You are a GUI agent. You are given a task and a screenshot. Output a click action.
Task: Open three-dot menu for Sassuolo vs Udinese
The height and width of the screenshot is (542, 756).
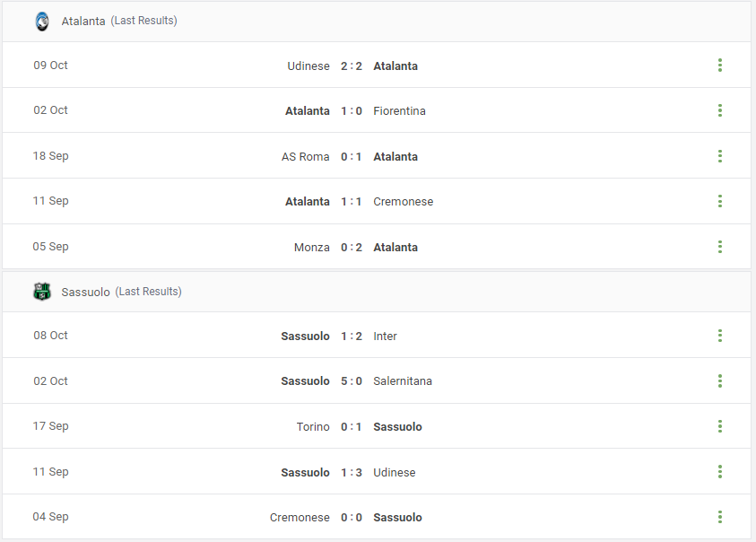[720, 471]
